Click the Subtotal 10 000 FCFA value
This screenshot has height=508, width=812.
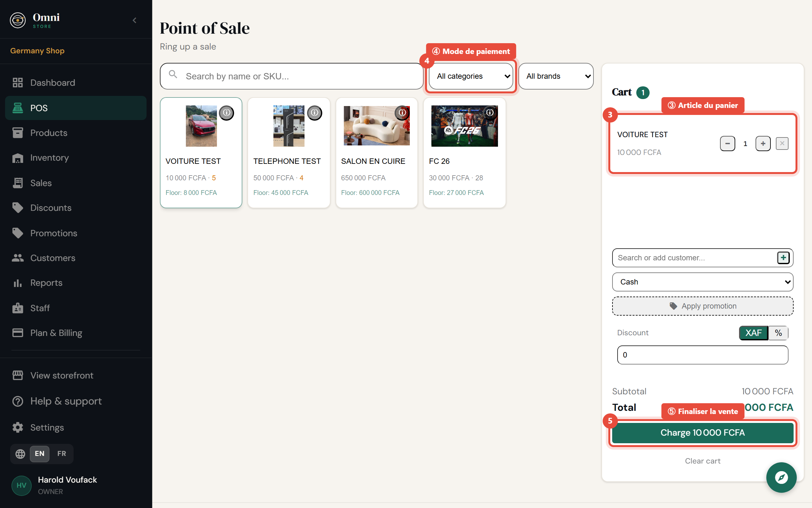[767, 391]
